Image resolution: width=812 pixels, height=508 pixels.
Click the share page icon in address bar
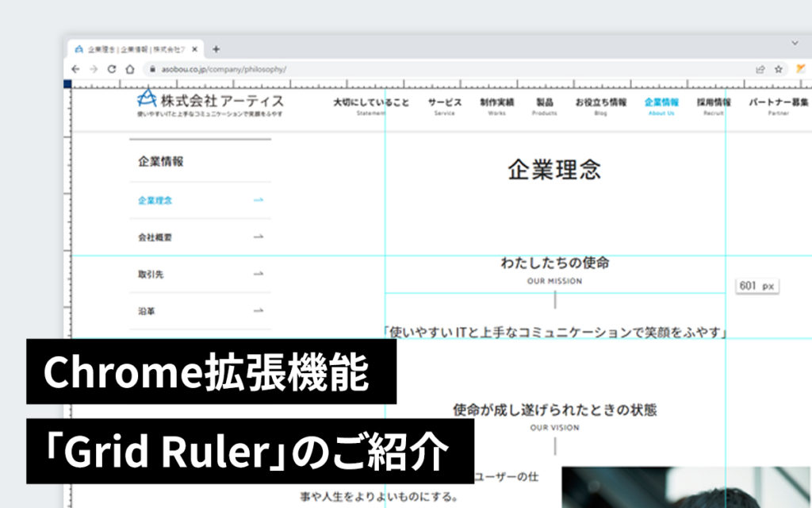point(760,69)
